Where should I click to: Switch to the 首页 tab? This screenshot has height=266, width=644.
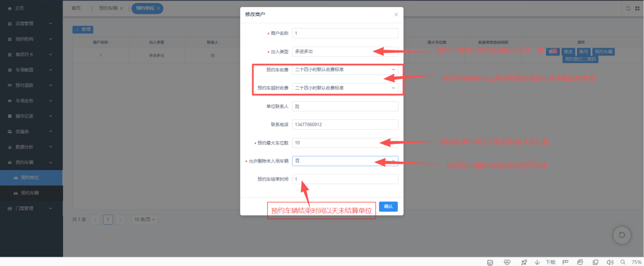coord(76,8)
